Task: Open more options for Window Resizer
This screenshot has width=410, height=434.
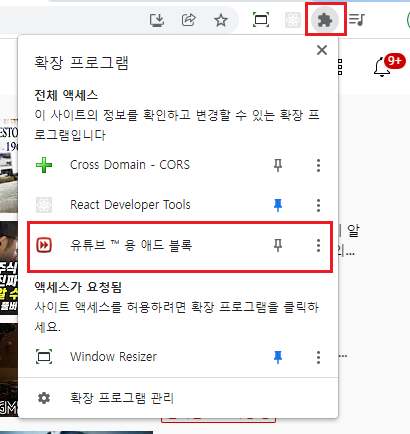Action: (x=318, y=357)
